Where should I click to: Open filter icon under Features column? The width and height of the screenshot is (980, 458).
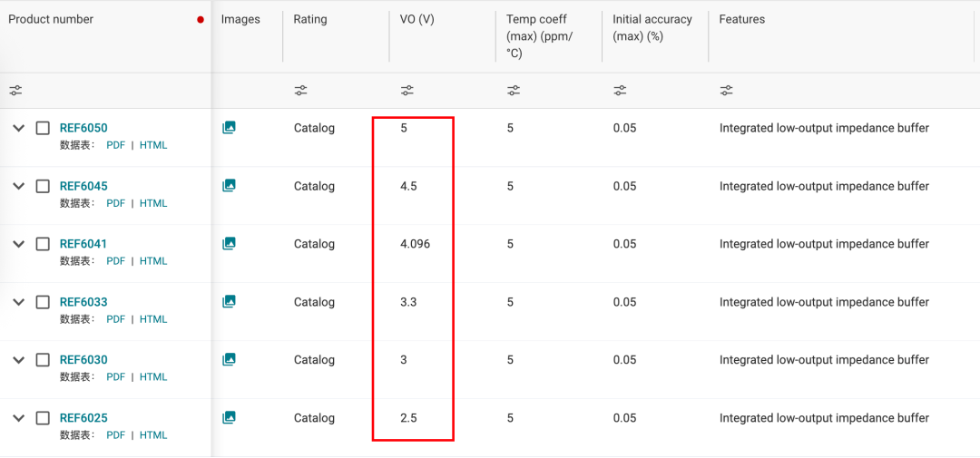pyautogui.click(x=726, y=91)
